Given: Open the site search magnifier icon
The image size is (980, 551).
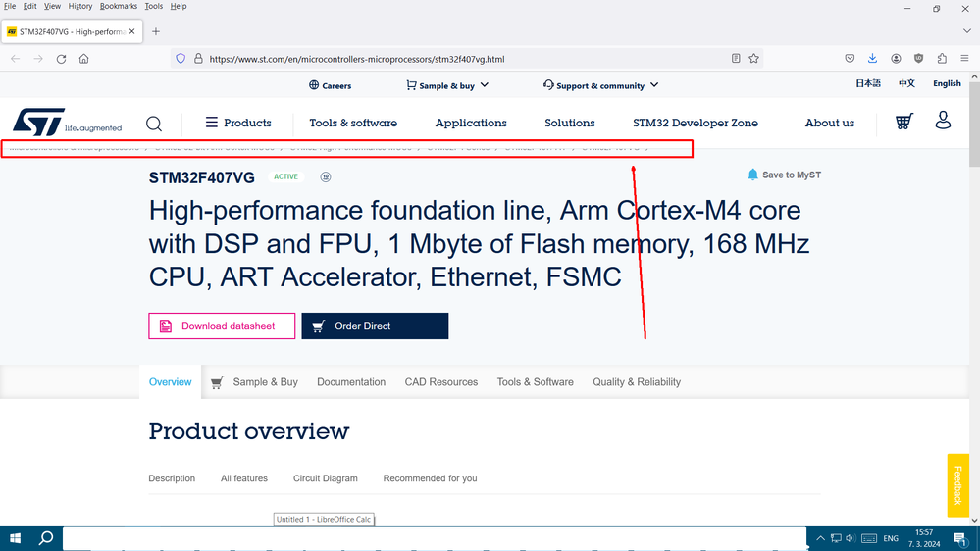Looking at the screenshot, I should (154, 124).
